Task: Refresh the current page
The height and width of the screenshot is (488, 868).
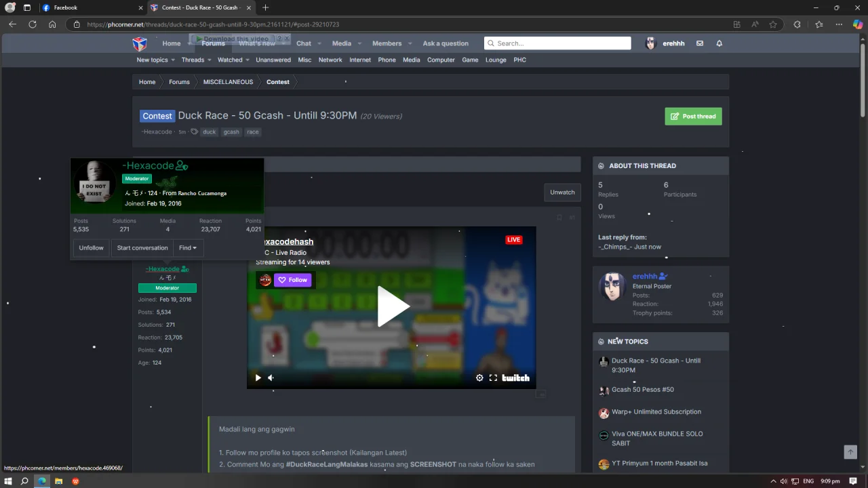Action: pyautogui.click(x=32, y=24)
